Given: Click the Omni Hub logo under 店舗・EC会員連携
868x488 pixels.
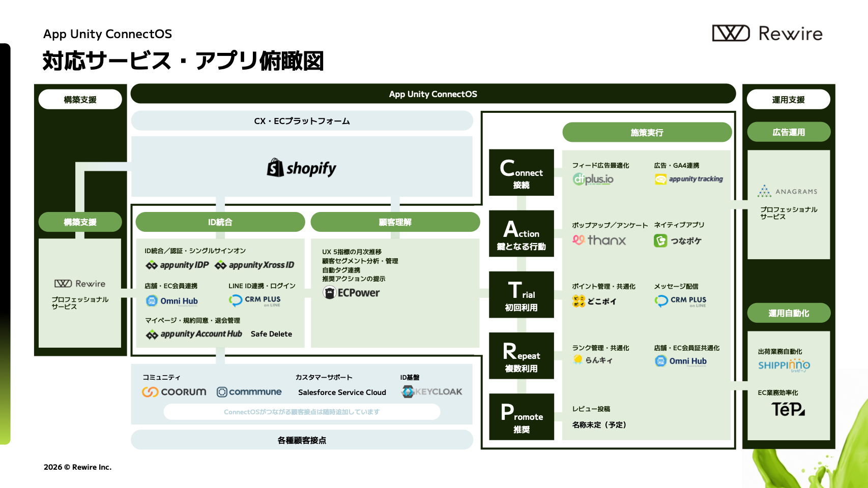Looking at the screenshot, I should pos(172,301).
